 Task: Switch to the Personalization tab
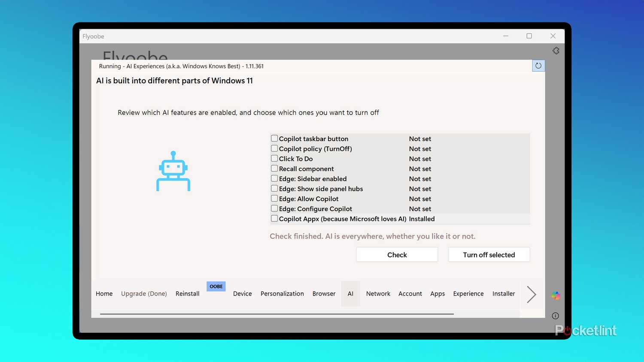coord(282,294)
